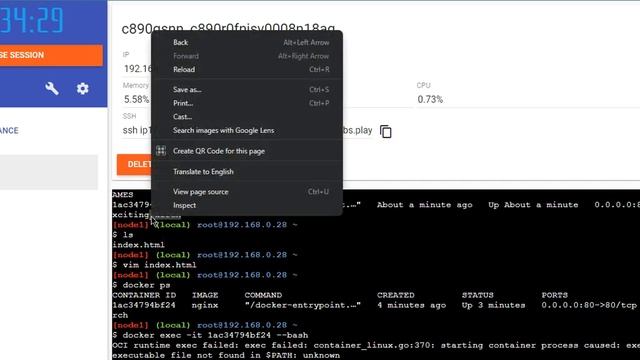The width and height of the screenshot is (640, 360).
Task: Click the 'docker exec -it' command line
Action: click(x=210, y=336)
